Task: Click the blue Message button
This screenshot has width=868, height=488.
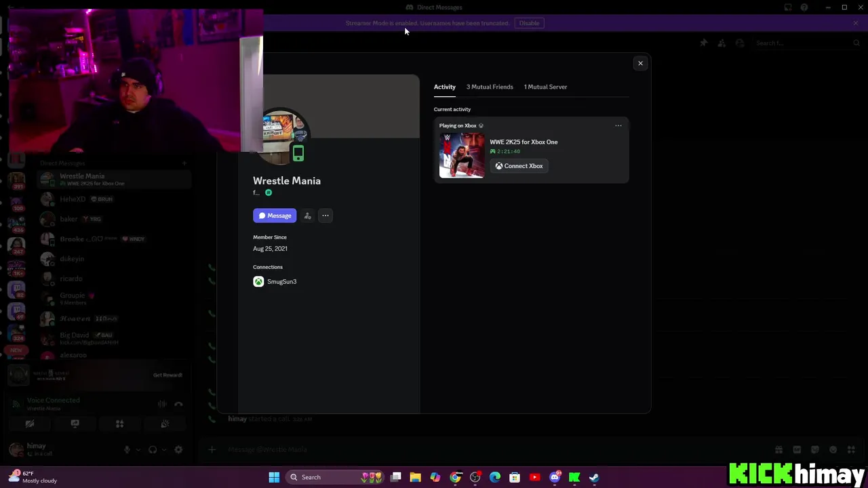Action: tap(275, 216)
